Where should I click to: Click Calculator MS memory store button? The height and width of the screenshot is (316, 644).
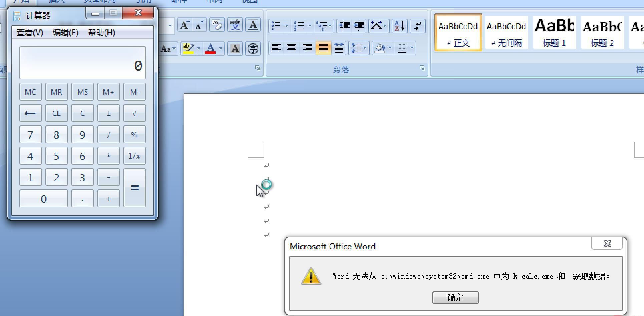coord(82,92)
